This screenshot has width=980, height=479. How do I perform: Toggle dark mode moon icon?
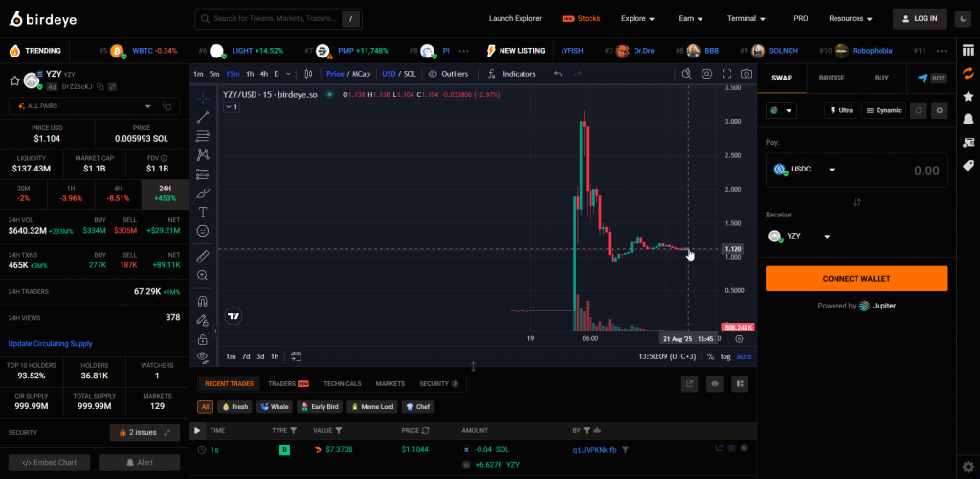961,19
